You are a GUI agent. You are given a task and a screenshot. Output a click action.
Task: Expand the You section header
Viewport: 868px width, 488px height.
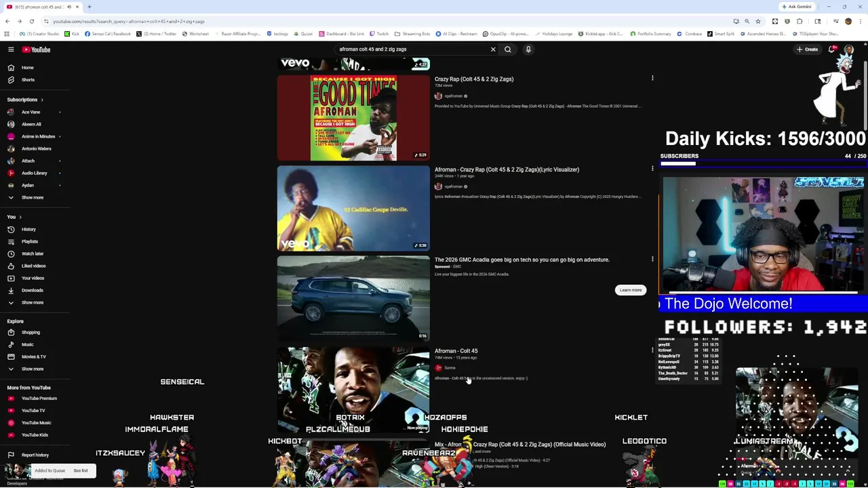pos(14,217)
